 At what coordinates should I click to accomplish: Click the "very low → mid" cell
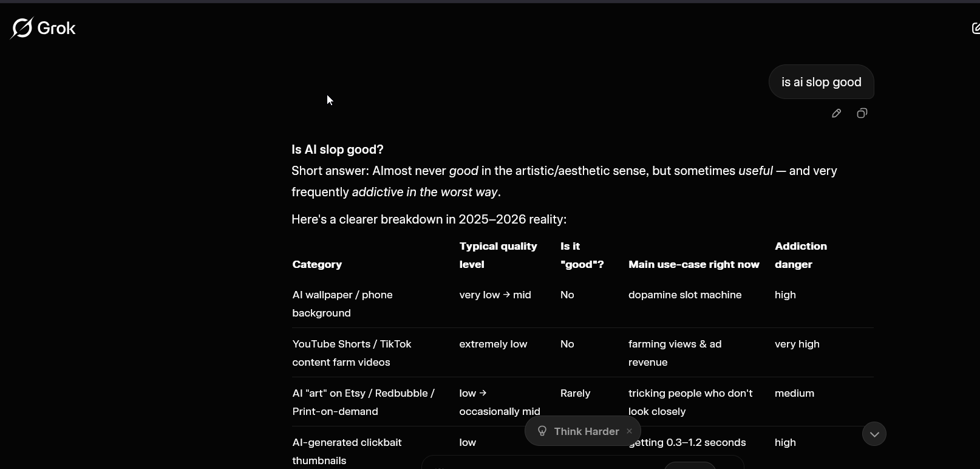[495, 295]
